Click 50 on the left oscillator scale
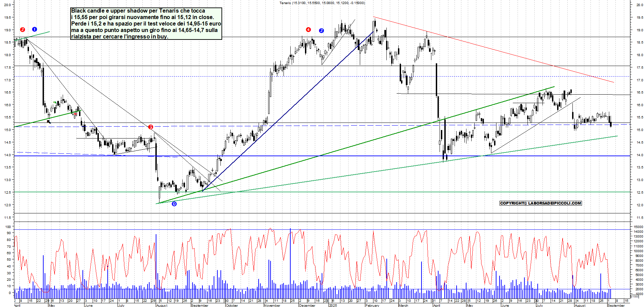The image size is (644, 307). [x=9, y=260]
